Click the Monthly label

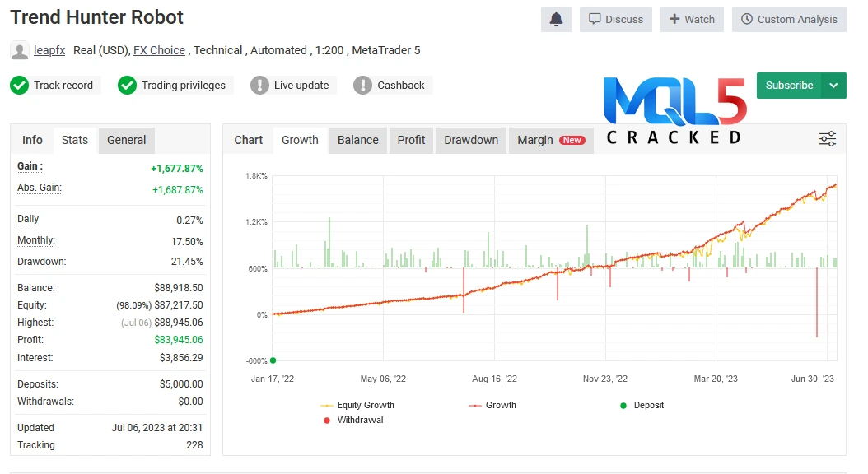click(x=36, y=240)
